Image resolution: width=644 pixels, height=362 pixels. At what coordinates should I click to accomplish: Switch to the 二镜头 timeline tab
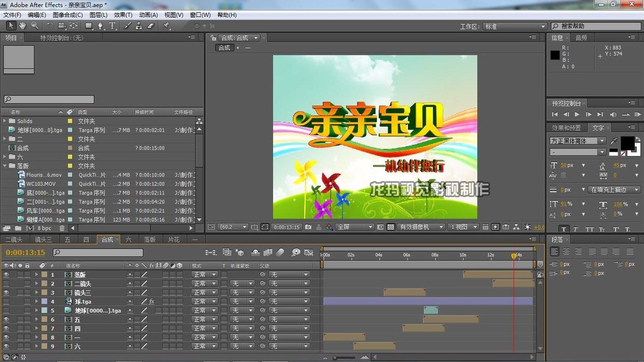pos(13,240)
